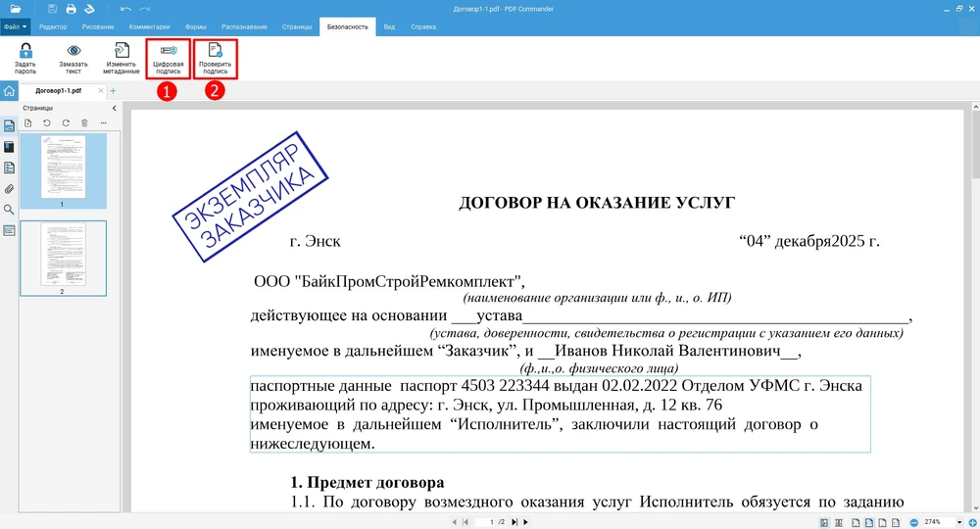This screenshot has height=529, width=980.
Task: Open more options ellipsis in Pages panel
Action: tap(103, 122)
